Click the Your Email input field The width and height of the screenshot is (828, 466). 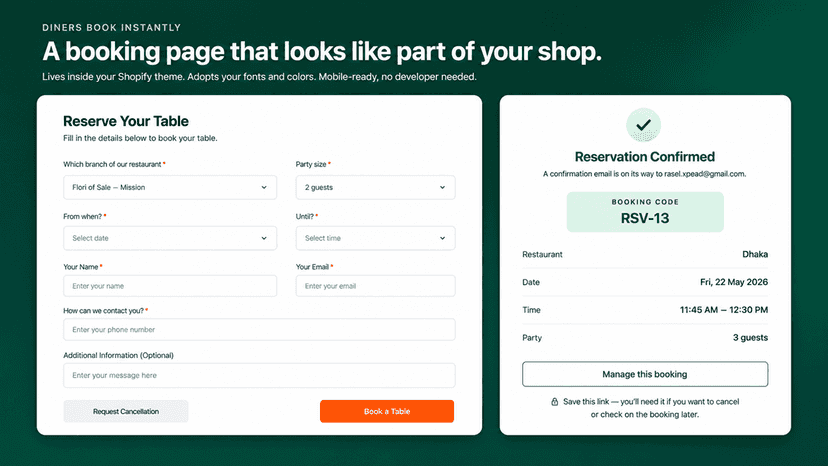click(x=375, y=286)
